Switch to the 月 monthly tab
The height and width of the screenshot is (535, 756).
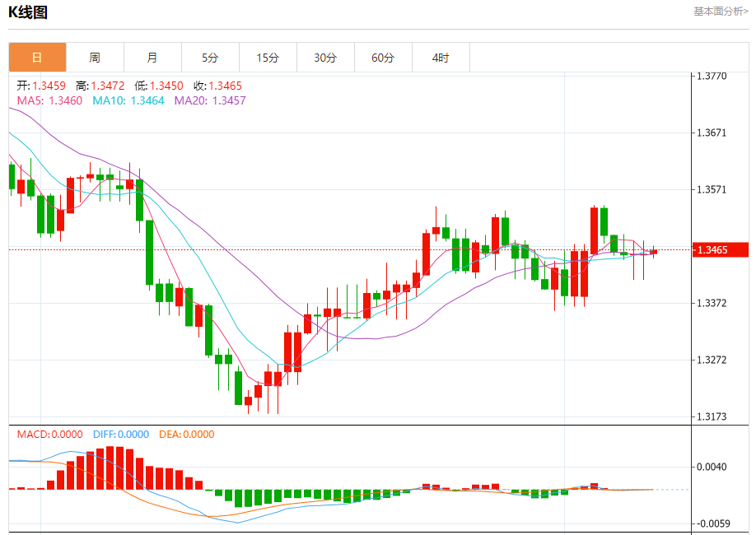[x=153, y=58]
